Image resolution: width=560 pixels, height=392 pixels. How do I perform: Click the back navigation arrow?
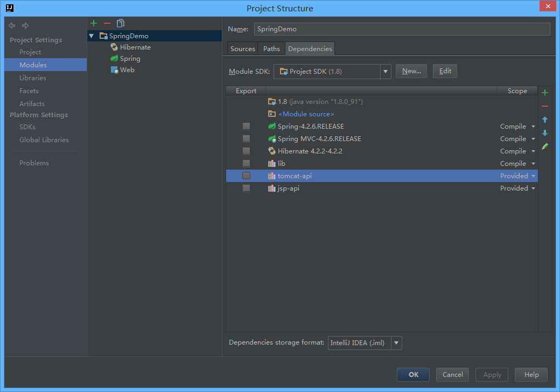click(12, 26)
